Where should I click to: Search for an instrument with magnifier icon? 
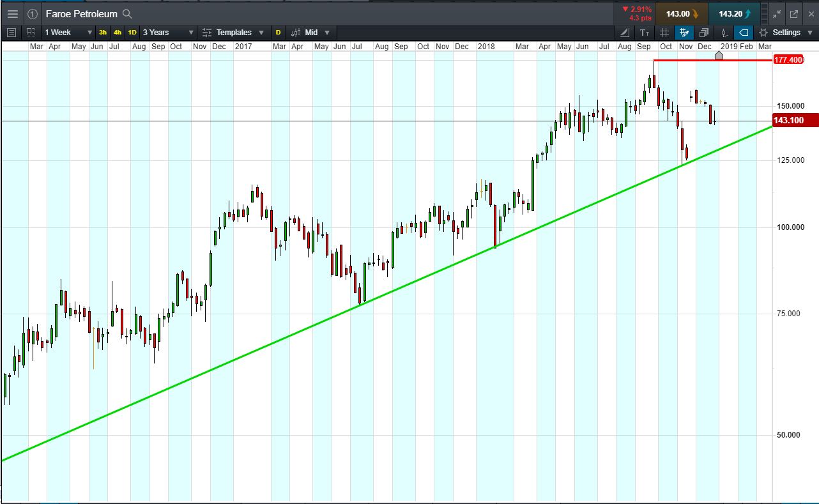pyautogui.click(x=127, y=13)
